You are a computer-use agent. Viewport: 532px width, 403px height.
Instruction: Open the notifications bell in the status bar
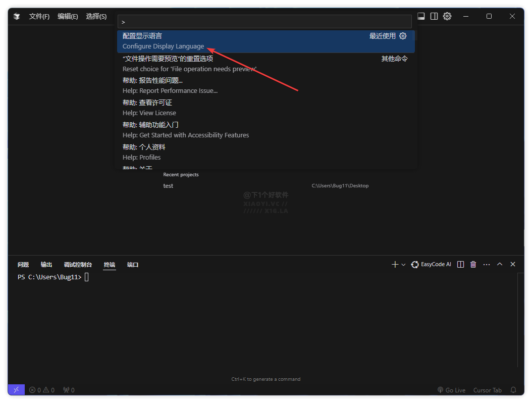click(x=513, y=390)
